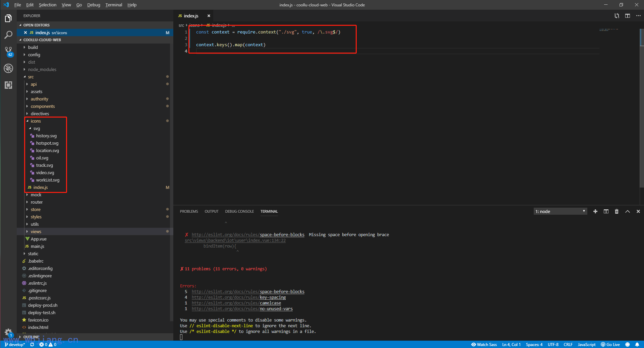Click the Manage gear icon
Viewport: 644px width, 348px height.
pyautogui.click(x=8, y=332)
